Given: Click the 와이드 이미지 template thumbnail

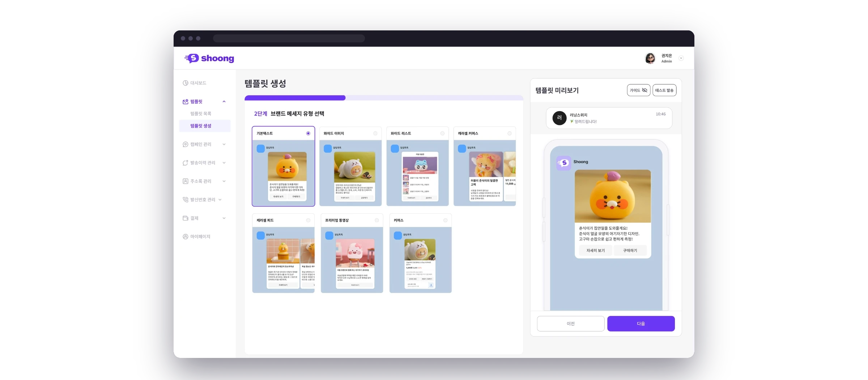Looking at the screenshot, I should coord(350,173).
